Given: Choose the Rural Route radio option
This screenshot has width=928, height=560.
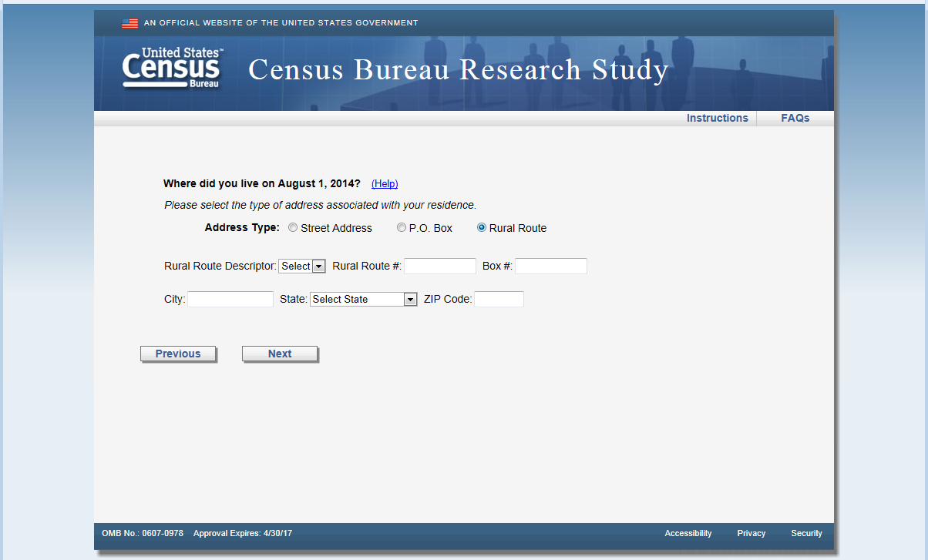Looking at the screenshot, I should tap(482, 228).
